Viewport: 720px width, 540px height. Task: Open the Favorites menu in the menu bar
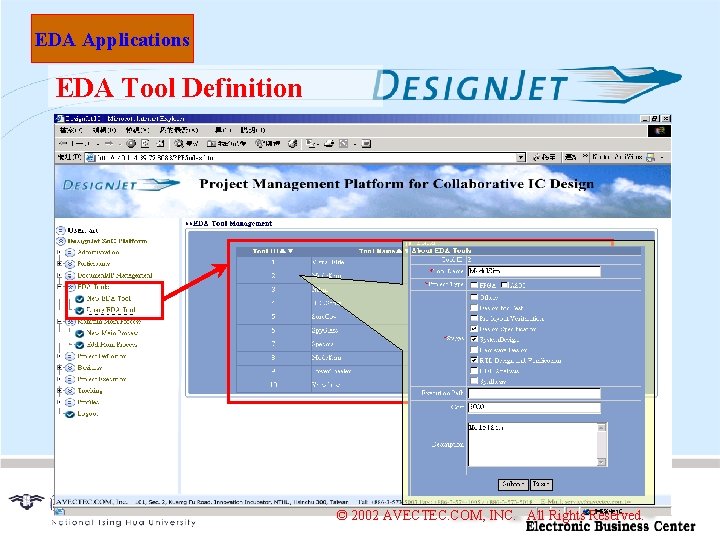coord(179,130)
